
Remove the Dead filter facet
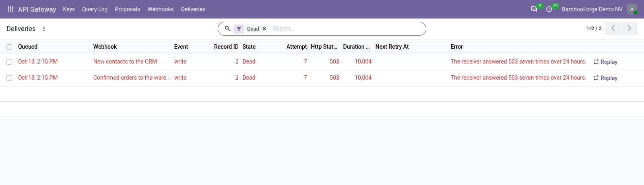[x=264, y=29]
